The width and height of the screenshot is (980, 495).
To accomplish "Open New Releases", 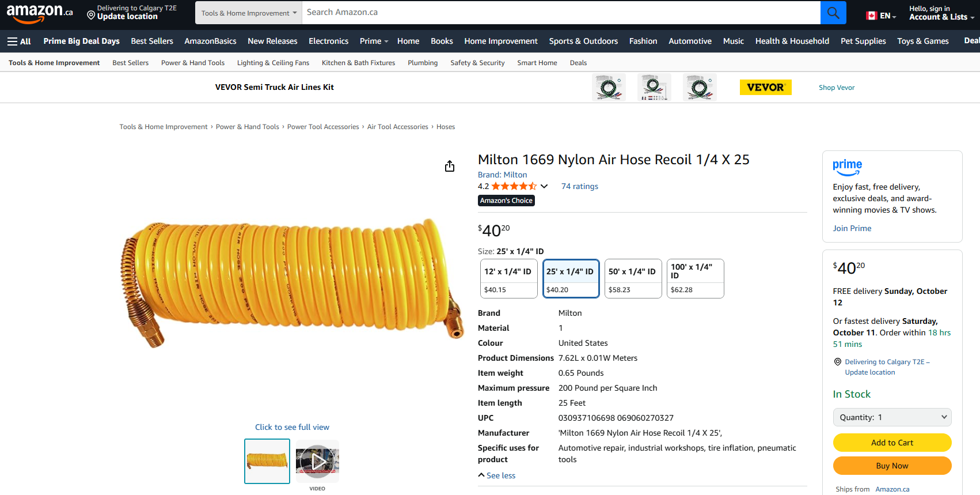I will tap(272, 41).
